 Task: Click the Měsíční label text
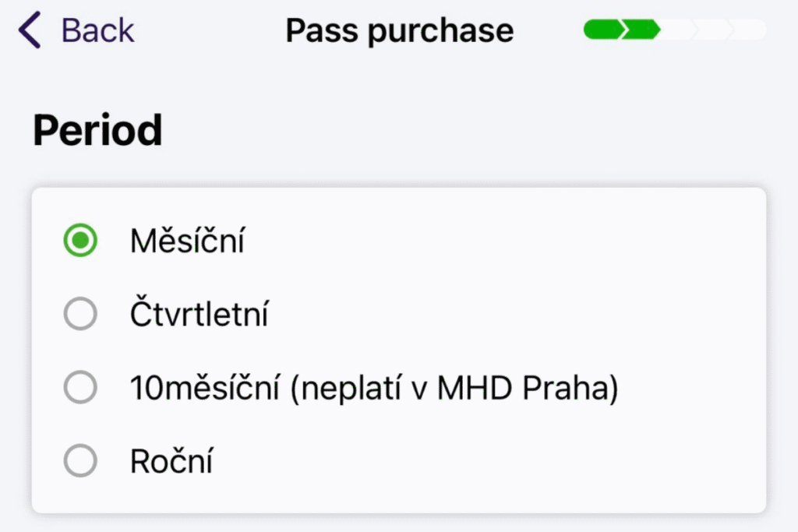click(189, 241)
